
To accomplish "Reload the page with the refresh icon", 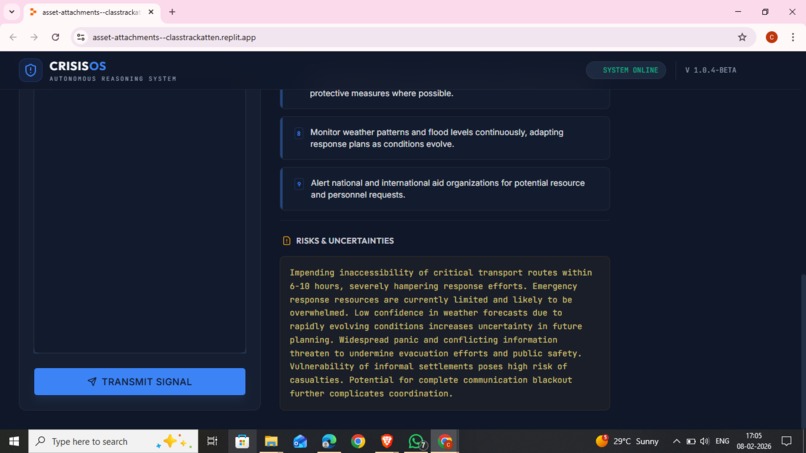I will [x=55, y=37].
